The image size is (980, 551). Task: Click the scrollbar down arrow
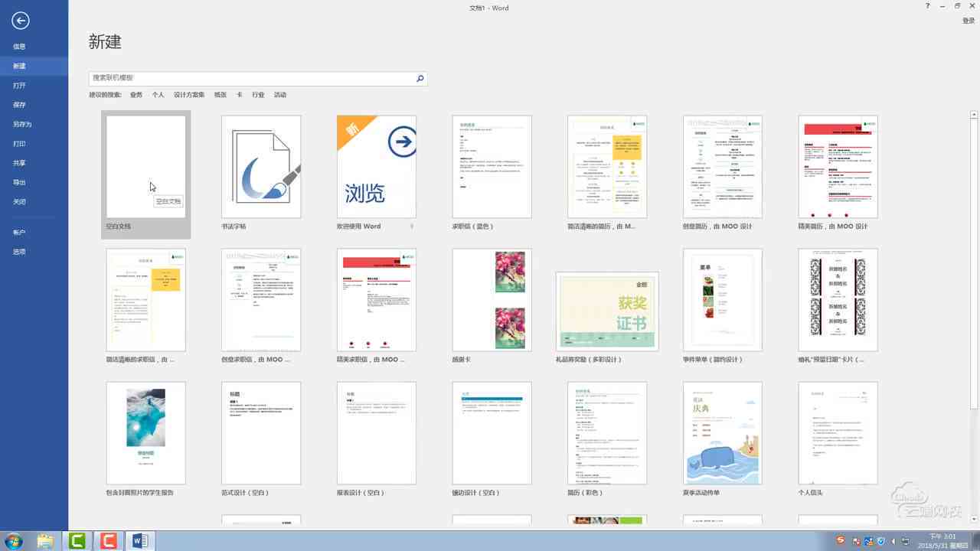click(974, 521)
